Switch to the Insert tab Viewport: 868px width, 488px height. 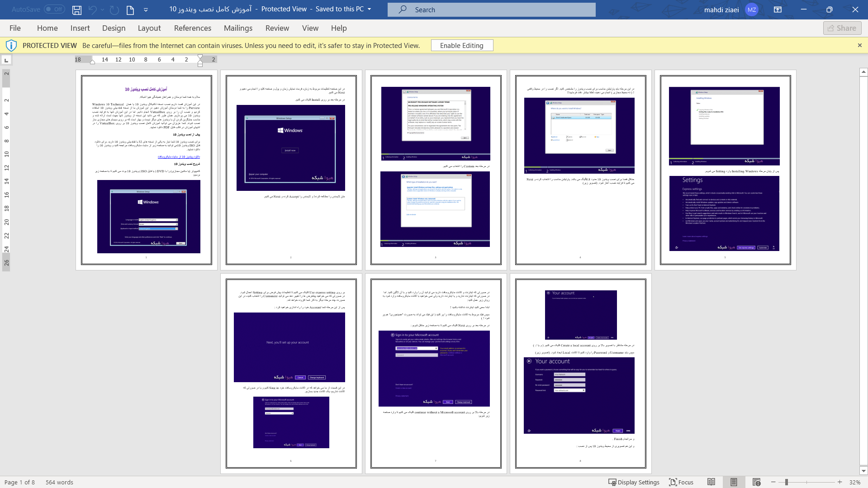click(x=80, y=28)
